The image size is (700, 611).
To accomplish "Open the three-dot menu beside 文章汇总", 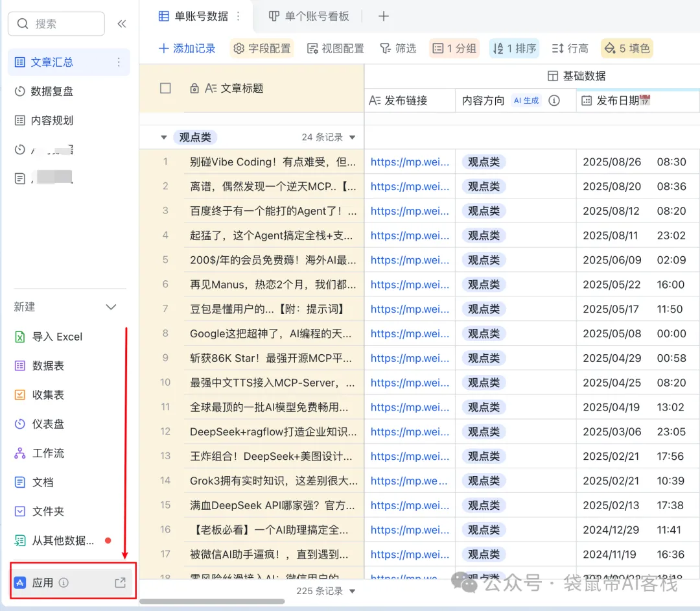I will click(x=119, y=62).
